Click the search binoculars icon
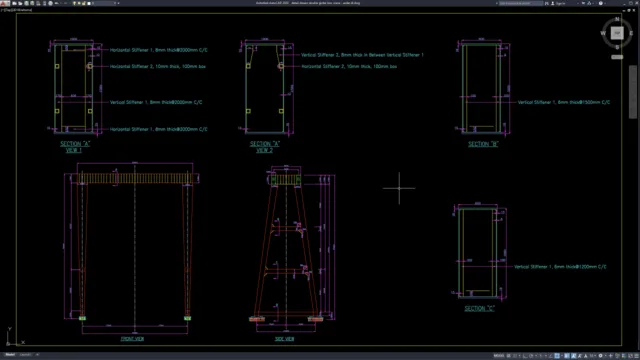 click(547, 3)
